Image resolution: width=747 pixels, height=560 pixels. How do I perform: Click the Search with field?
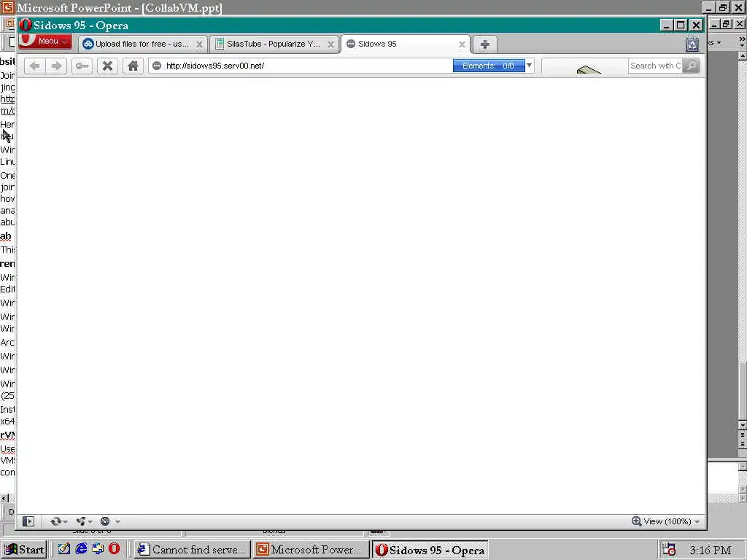655,66
